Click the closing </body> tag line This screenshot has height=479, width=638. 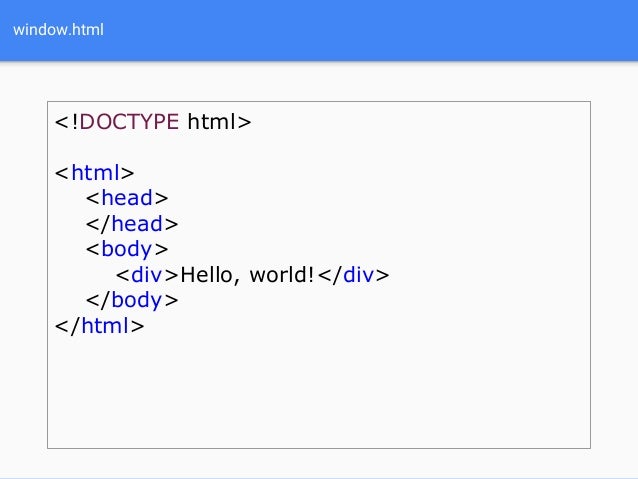(x=132, y=300)
